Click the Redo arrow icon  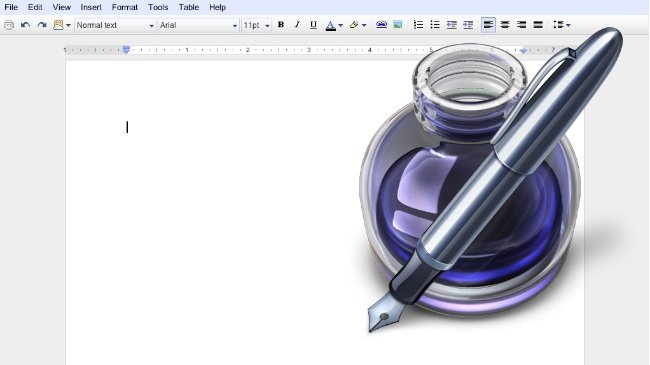click(42, 25)
